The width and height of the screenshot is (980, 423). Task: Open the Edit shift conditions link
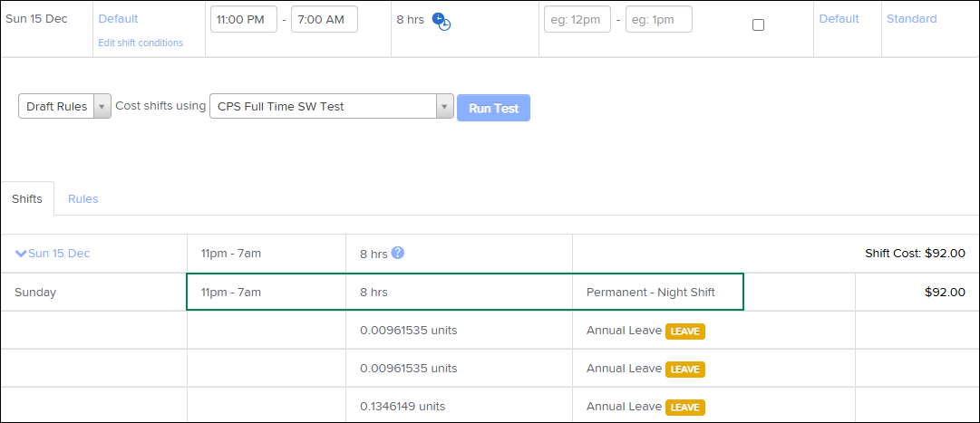tap(141, 43)
